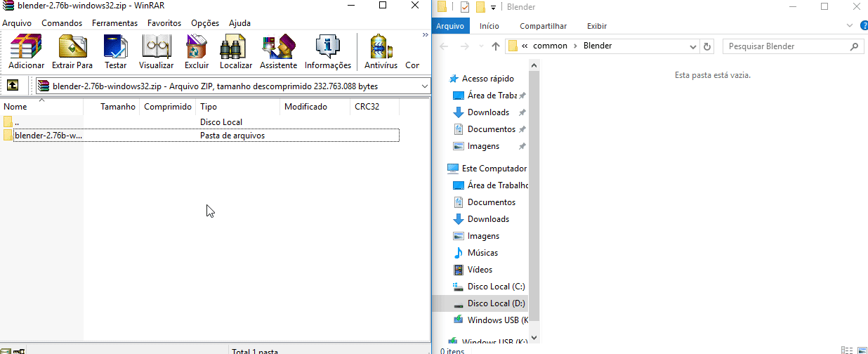This screenshot has height=354, width=868.
Task: Click Properties icon in Explorer quick access toolbar
Action: click(x=465, y=7)
